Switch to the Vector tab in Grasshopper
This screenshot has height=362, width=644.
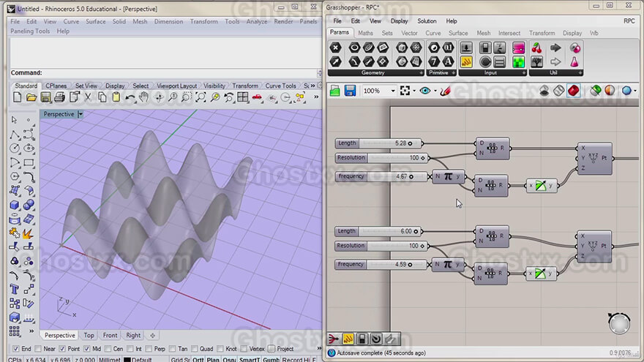409,33
